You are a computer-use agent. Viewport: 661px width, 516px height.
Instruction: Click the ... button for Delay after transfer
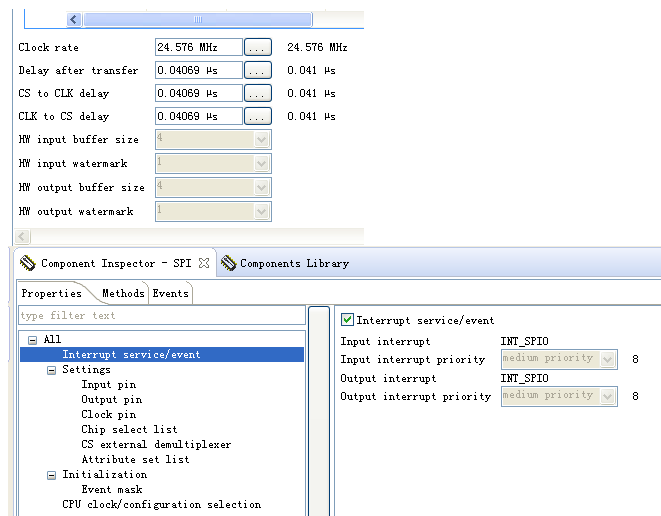coord(258,70)
